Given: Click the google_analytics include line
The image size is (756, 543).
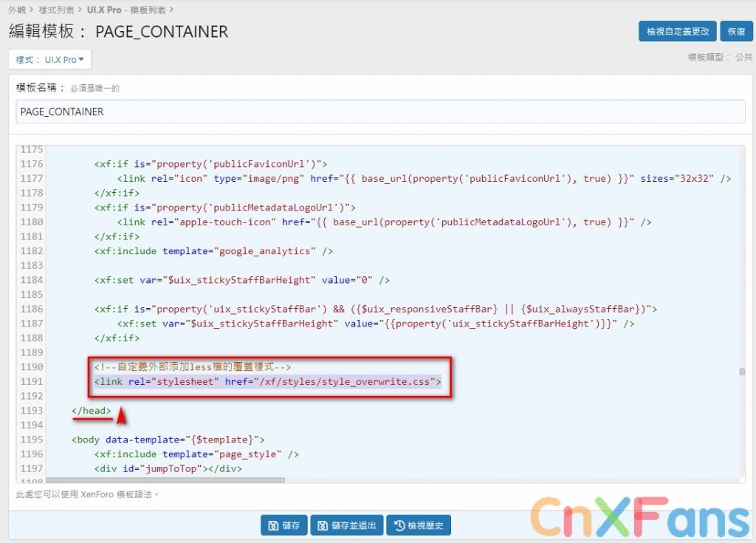Looking at the screenshot, I should coord(213,251).
